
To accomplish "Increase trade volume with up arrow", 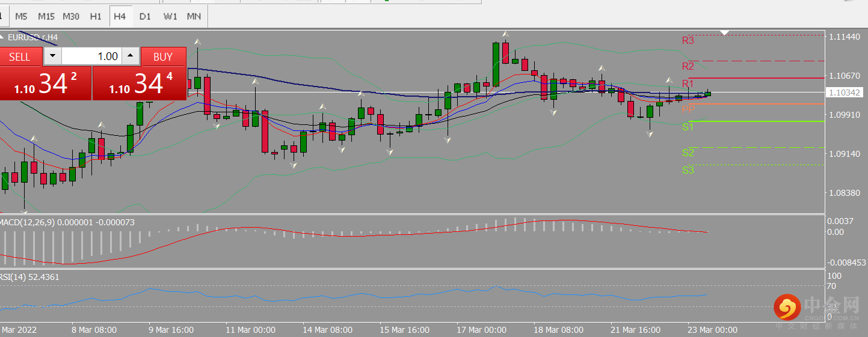I will point(131,56).
